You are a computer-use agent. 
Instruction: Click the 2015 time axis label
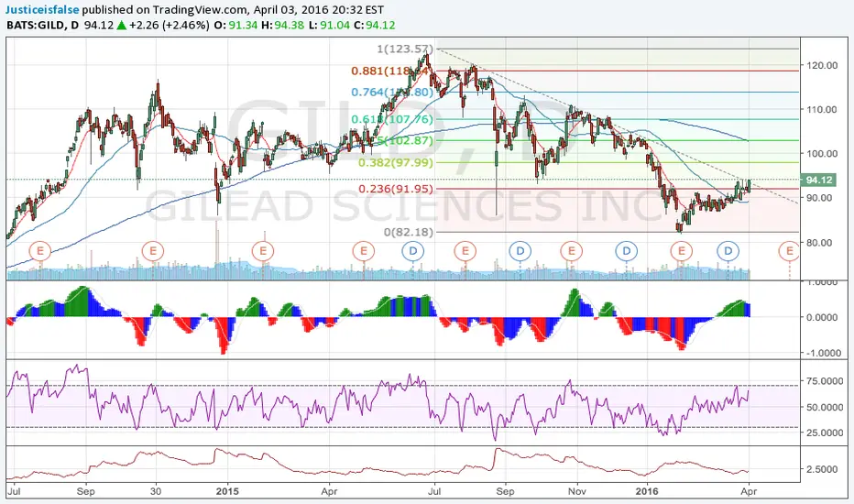coord(227,491)
